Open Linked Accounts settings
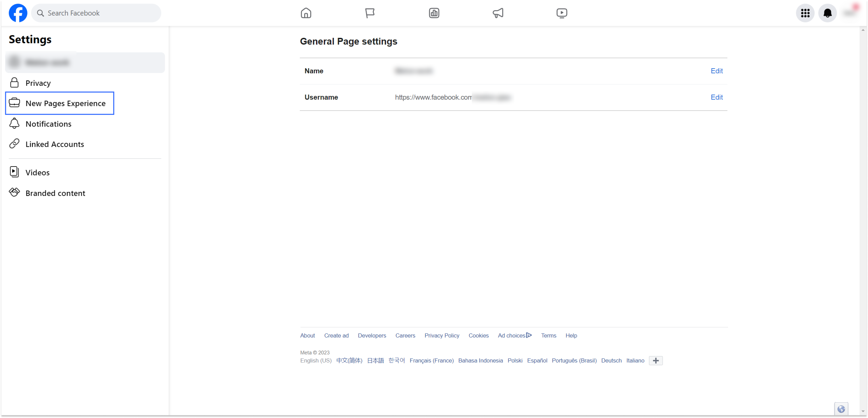The width and height of the screenshot is (868, 418). point(55,144)
